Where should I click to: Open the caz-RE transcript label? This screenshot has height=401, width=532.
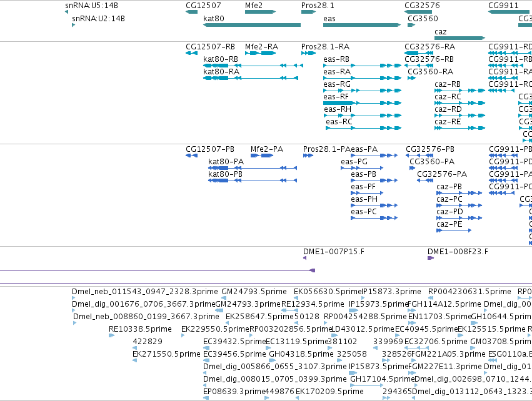point(448,122)
